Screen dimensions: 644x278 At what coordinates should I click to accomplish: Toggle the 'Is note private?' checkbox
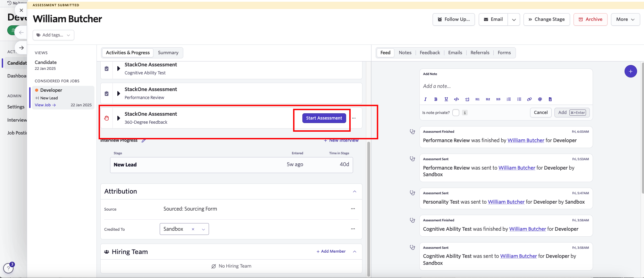click(456, 113)
